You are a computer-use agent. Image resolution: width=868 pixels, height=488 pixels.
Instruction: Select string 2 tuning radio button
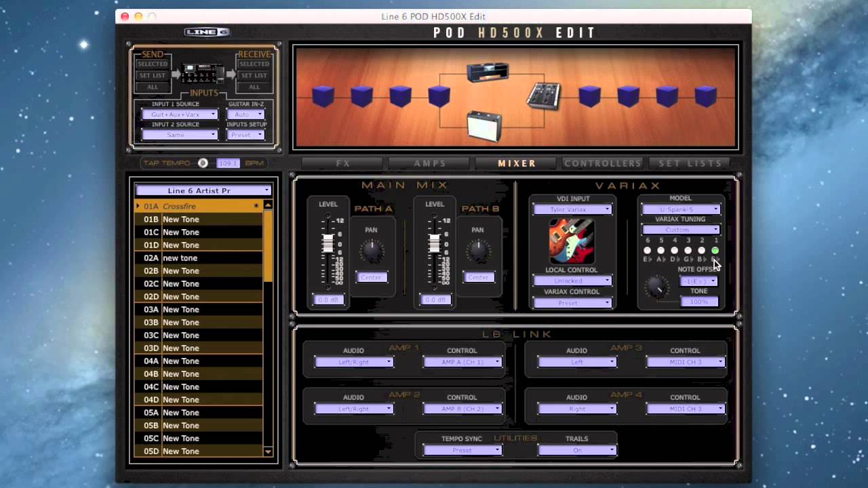click(701, 251)
